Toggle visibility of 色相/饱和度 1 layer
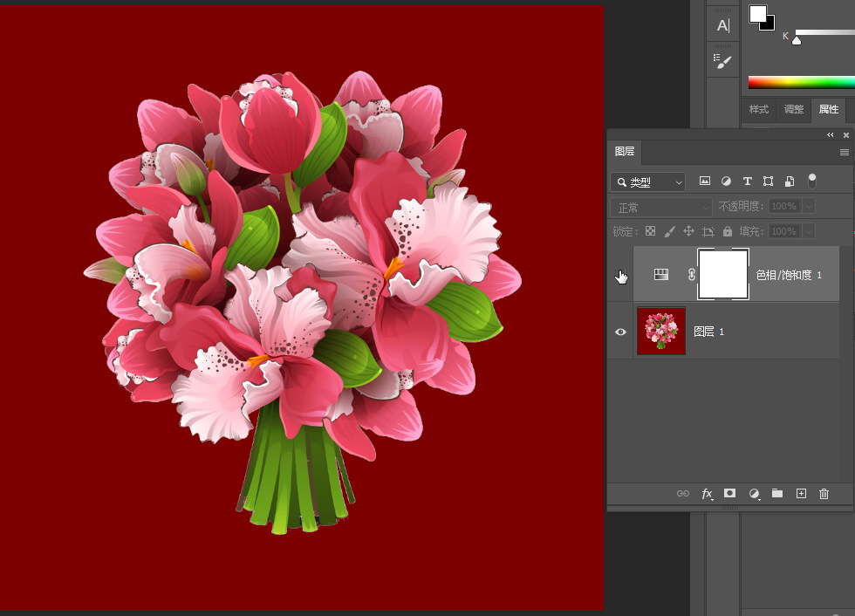855x616 pixels. (x=620, y=276)
